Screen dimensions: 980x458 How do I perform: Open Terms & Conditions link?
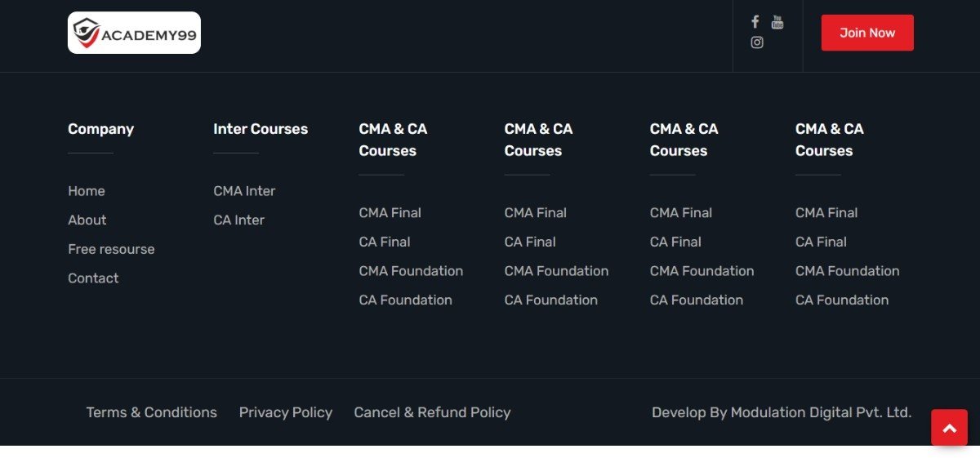tap(152, 412)
